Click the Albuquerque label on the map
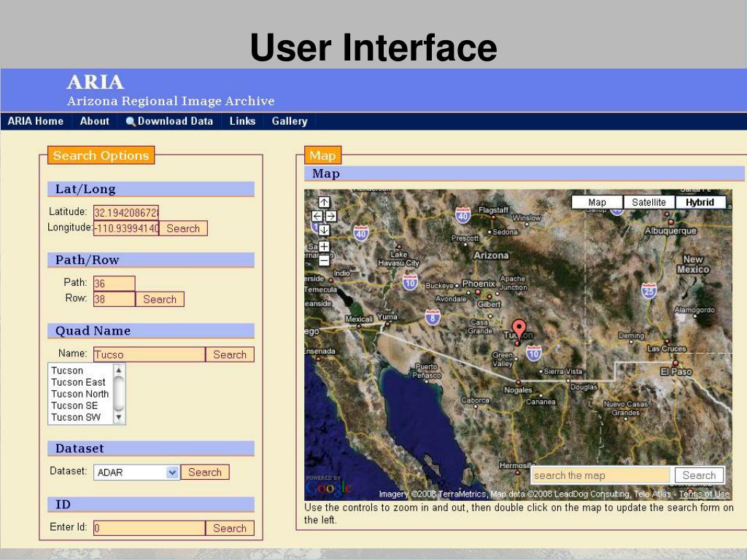The width and height of the screenshot is (747, 560). point(670,231)
